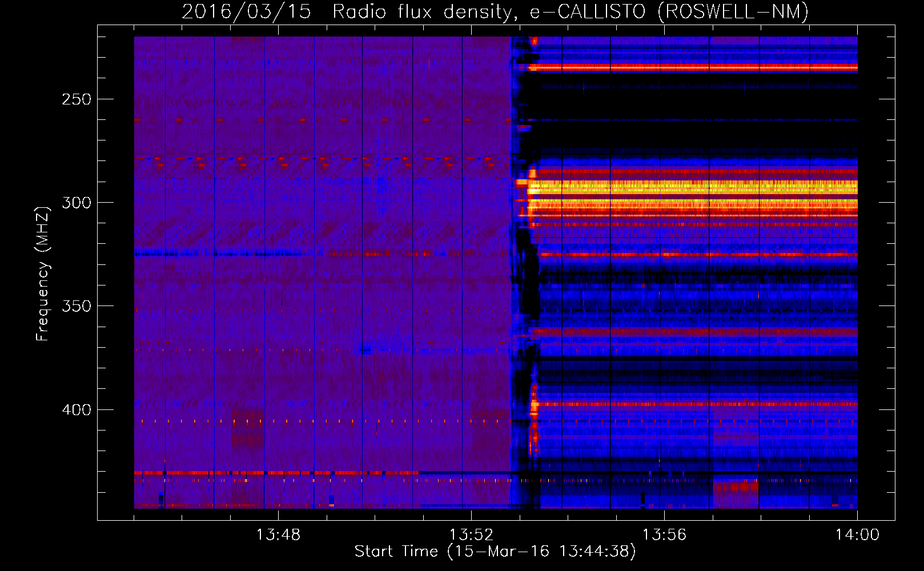
Task: Click the plot title text at top
Action: click(495, 11)
